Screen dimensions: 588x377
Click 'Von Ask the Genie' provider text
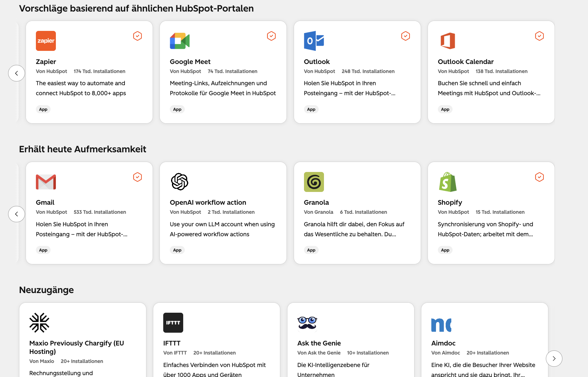coord(319,353)
